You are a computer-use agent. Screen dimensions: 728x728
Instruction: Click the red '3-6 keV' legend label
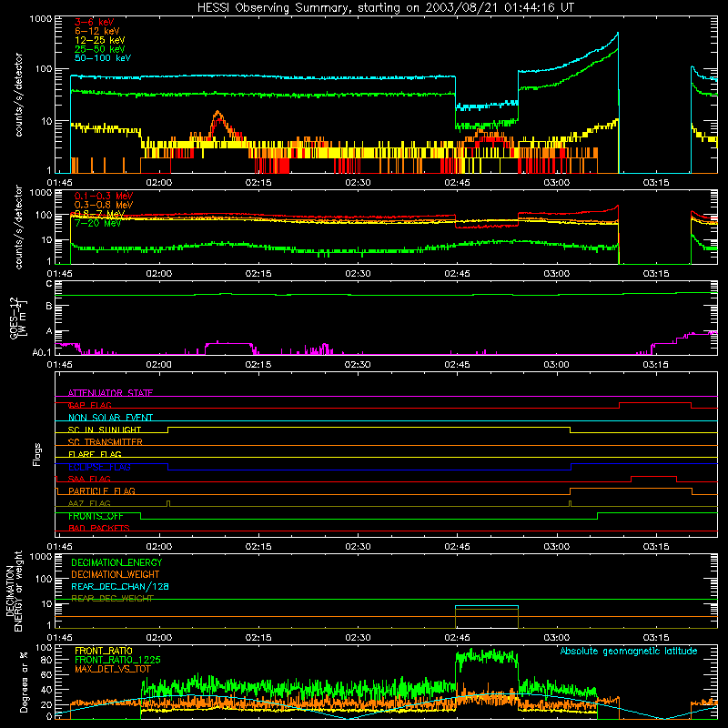(x=95, y=22)
